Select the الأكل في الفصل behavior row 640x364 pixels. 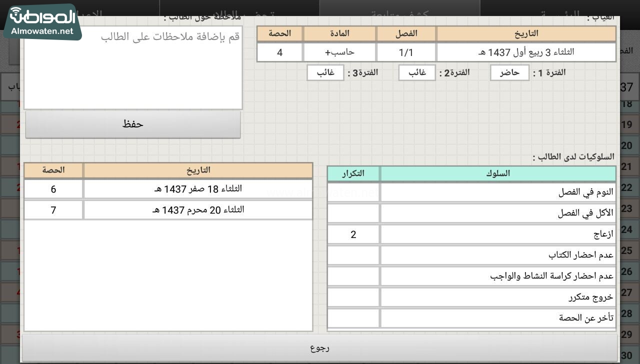point(497,213)
